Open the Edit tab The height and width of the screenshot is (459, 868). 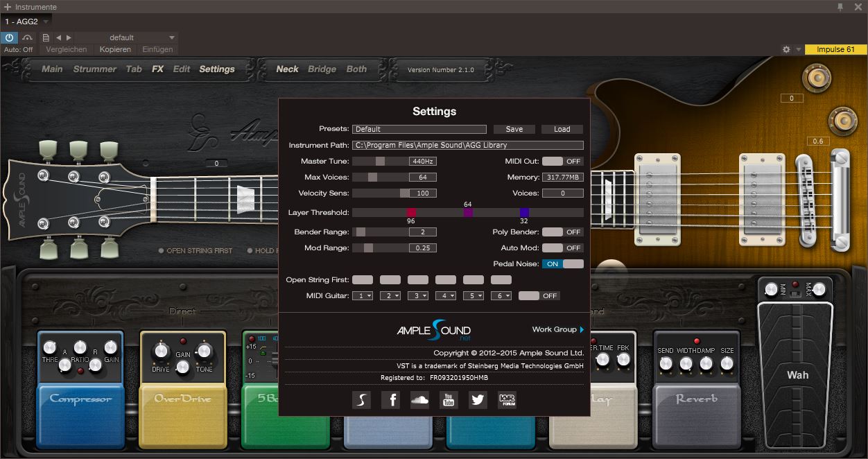pyautogui.click(x=182, y=69)
